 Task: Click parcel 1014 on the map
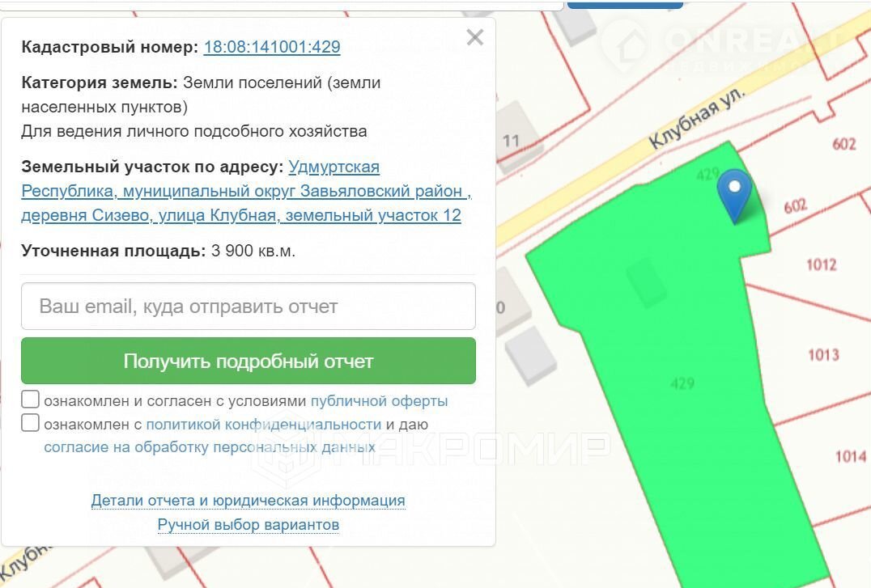pos(849,457)
